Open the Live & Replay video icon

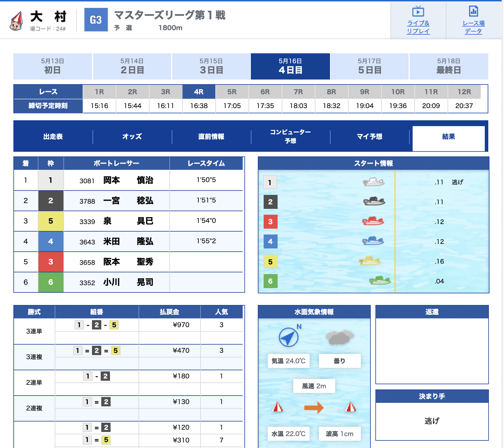pos(418,12)
